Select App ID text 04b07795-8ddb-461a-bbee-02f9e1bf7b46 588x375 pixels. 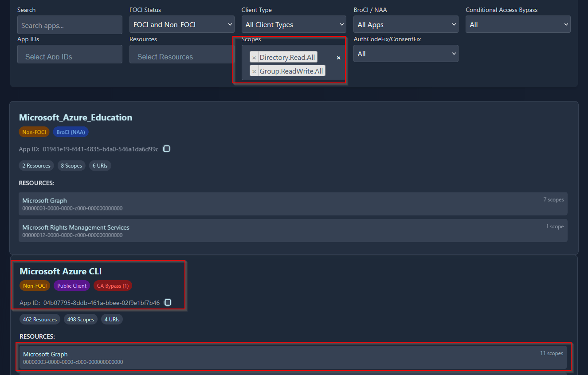(102, 303)
